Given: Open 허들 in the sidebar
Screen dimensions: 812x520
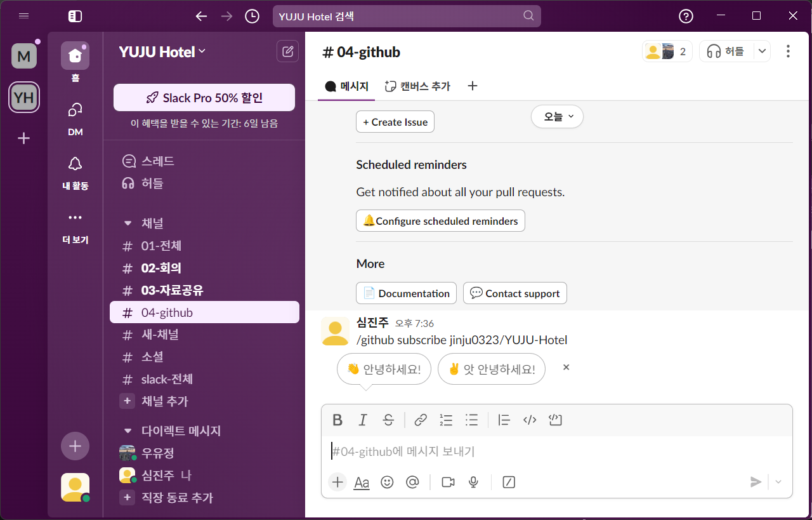Looking at the screenshot, I should click(204, 183).
